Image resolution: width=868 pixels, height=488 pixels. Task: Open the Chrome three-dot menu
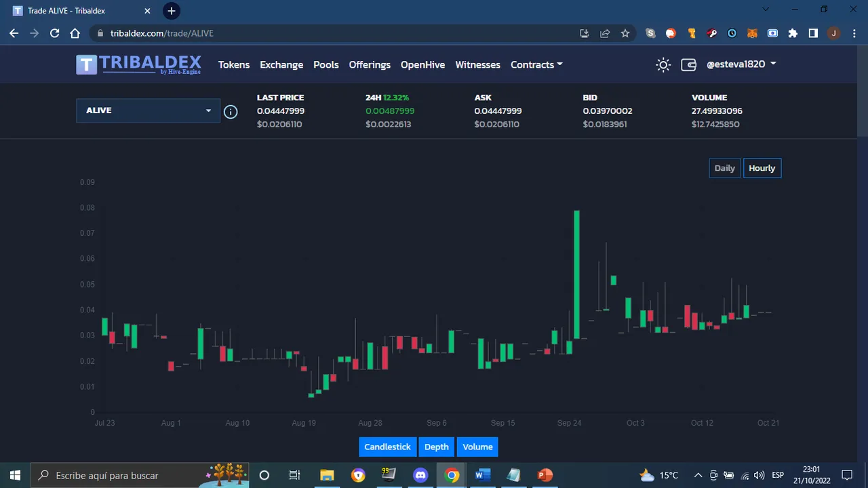854,33
